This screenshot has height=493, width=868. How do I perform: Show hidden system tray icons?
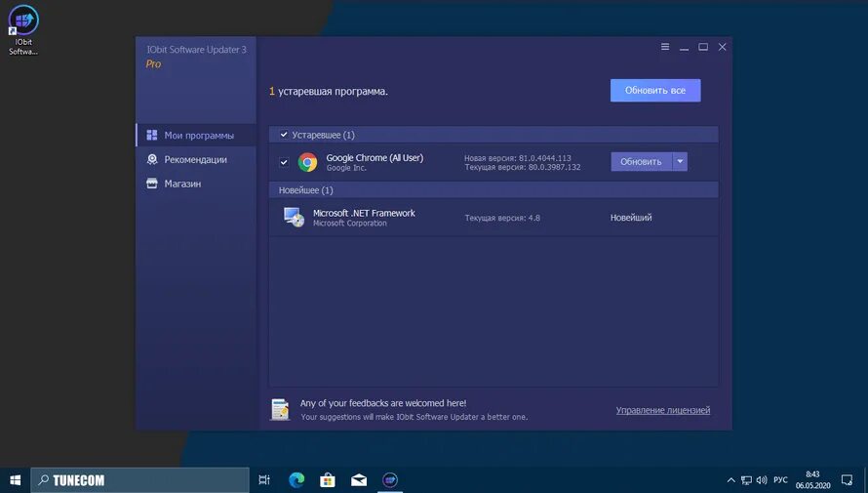coord(730,479)
